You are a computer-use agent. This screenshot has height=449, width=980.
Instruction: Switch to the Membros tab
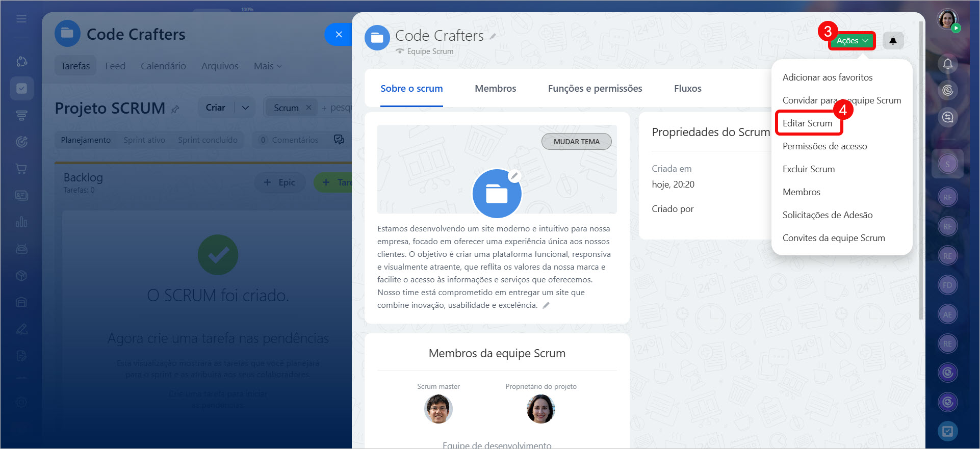click(x=495, y=88)
